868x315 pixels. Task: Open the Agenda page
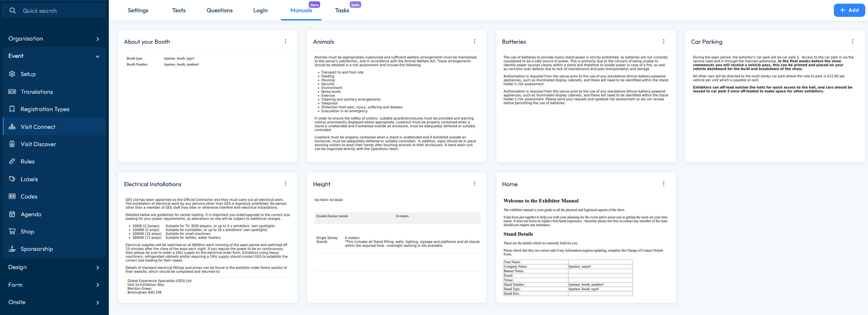(x=54, y=214)
